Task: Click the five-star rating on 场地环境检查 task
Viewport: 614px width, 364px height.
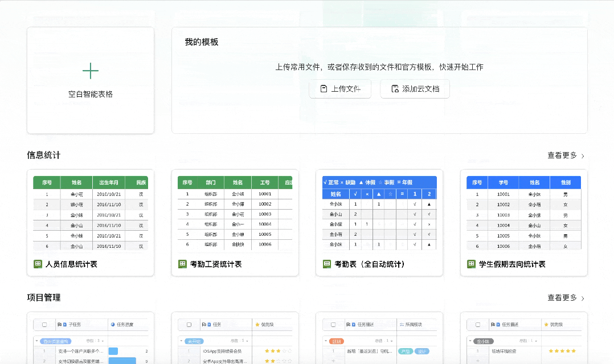Action: 562,352
